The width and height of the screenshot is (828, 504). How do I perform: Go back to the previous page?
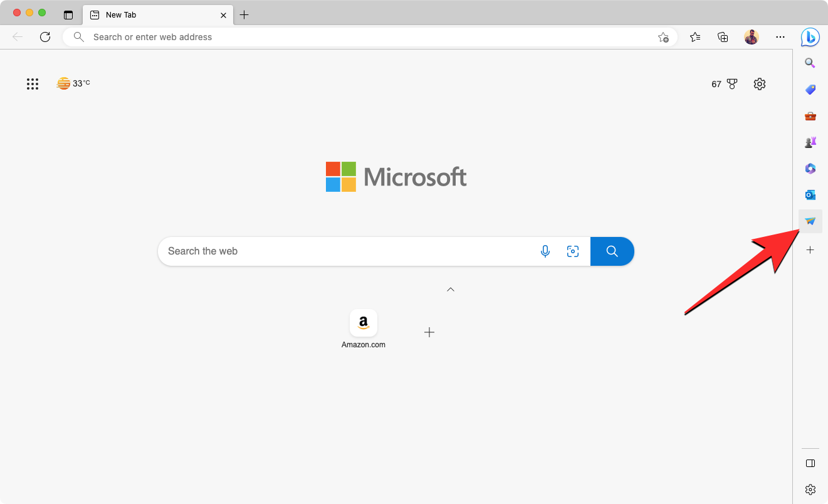click(18, 37)
